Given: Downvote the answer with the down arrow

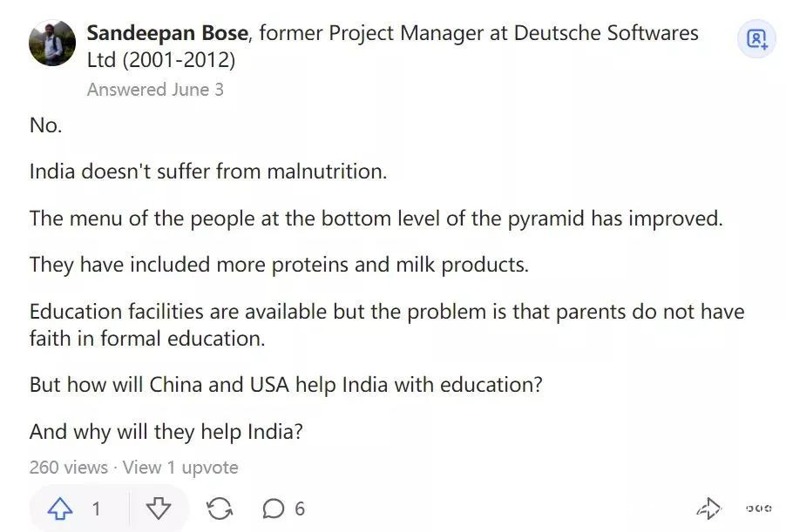Looking at the screenshot, I should pyautogui.click(x=158, y=509).
